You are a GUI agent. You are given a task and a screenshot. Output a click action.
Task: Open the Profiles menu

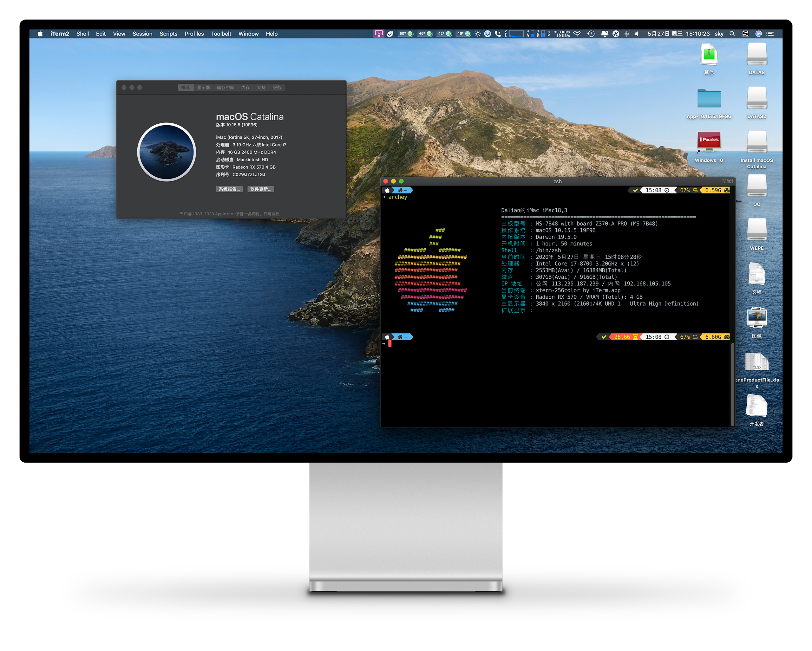[x=194, y=34]
